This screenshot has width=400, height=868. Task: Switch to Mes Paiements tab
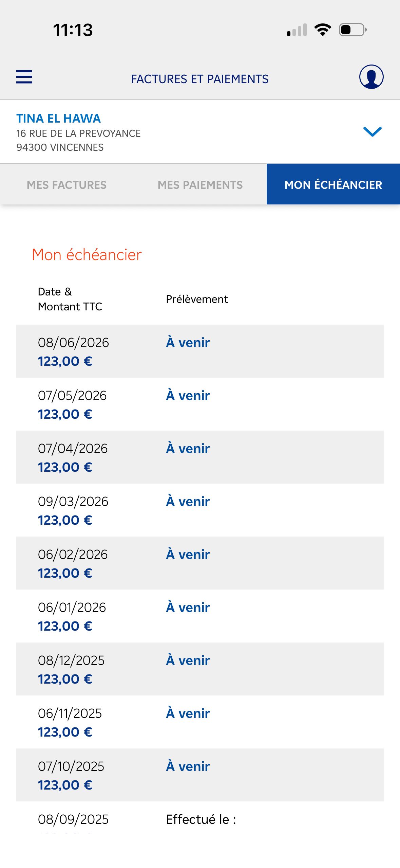(x=200, y=185)
